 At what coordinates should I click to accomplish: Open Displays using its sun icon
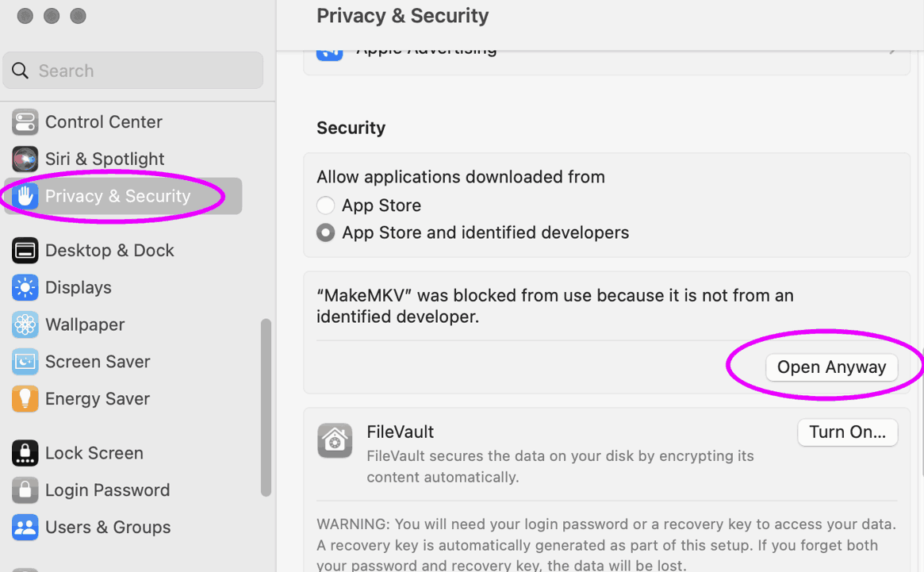(25, 287)
